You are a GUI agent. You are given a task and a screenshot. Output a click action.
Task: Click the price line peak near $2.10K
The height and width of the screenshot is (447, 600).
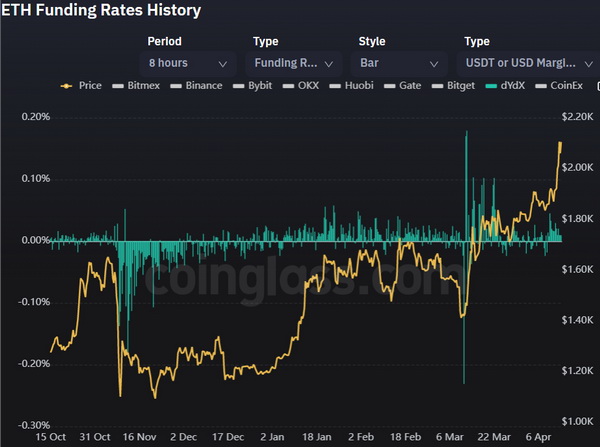click(x=560, y=143)
